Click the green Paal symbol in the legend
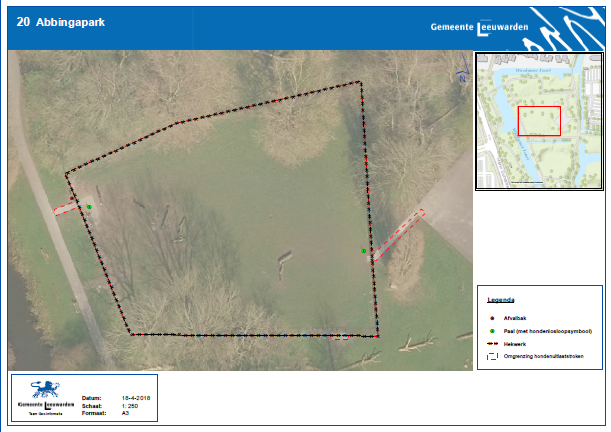 (494, 330)
